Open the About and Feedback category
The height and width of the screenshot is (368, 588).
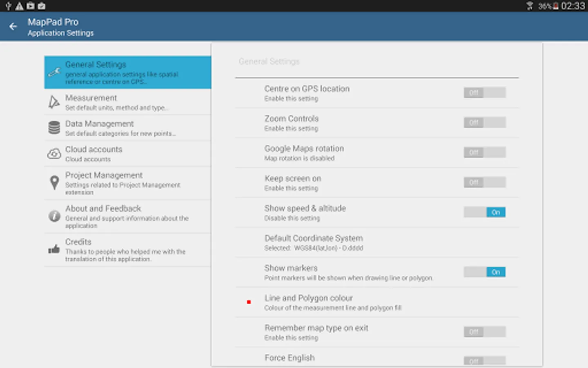128,216
